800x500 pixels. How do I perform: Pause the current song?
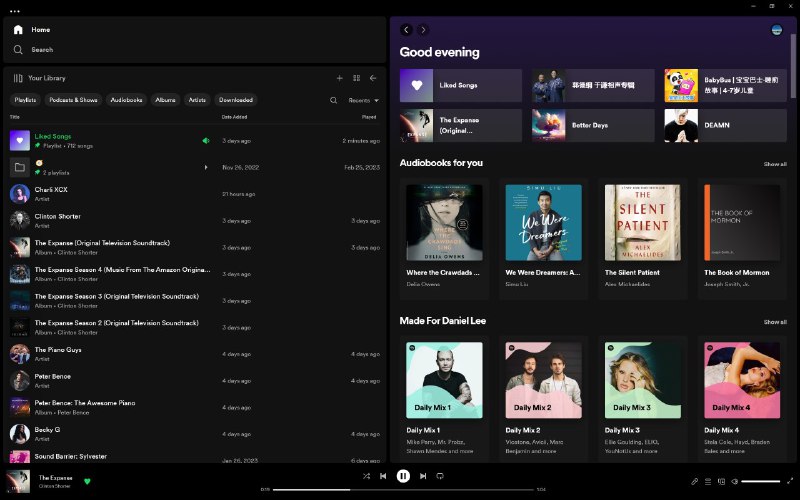coord(403,476)
